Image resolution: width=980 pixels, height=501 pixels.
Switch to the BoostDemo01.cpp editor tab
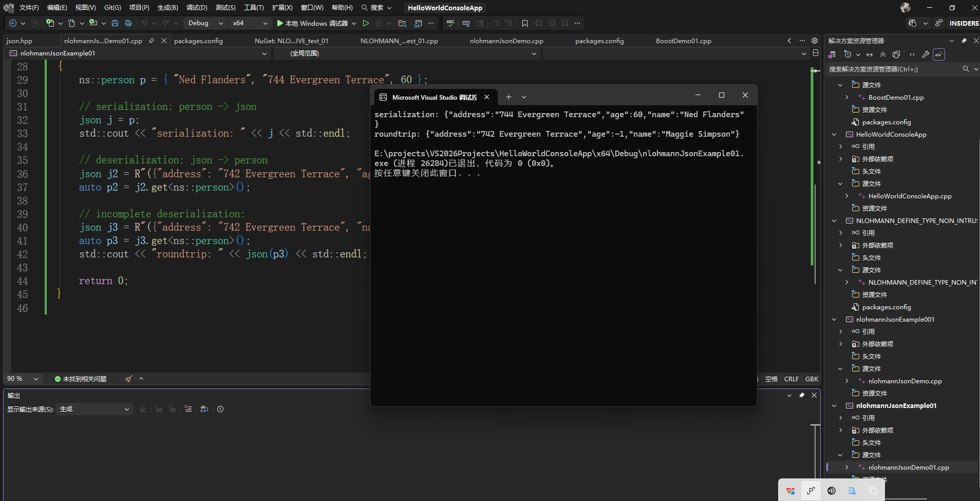(683, 41)
